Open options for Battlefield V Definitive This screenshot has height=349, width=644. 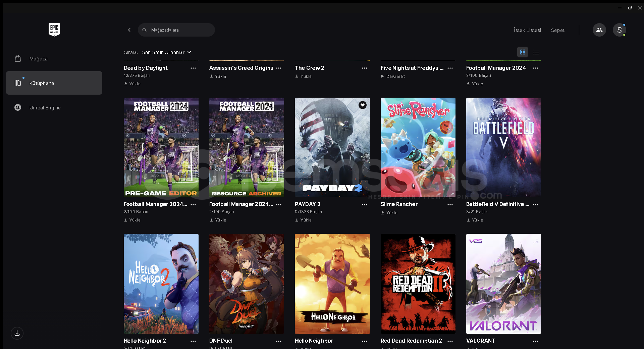point(536,204)
